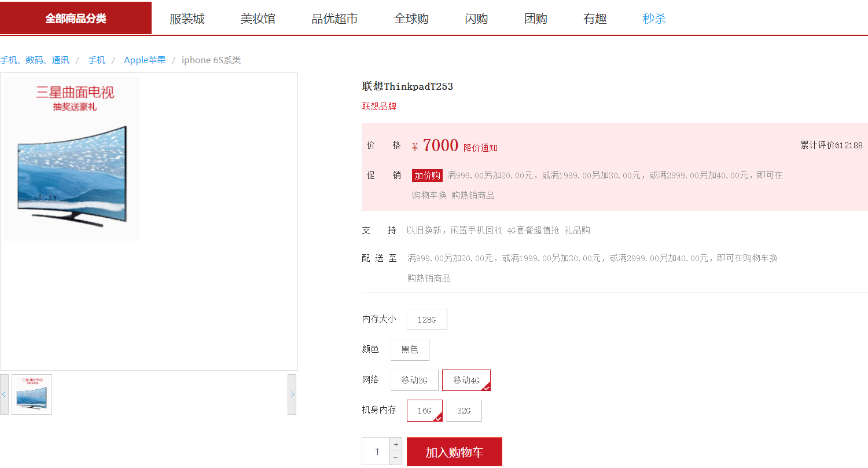Select the small product thumbnail below the image
The width and height of the screenshot is (868, 468).
tap(32, 394)
